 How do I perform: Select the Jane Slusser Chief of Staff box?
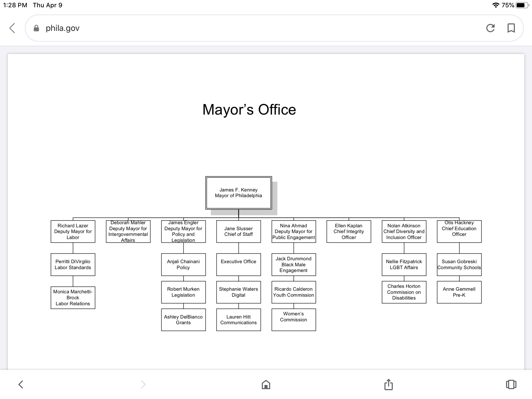tap(238, 231)
